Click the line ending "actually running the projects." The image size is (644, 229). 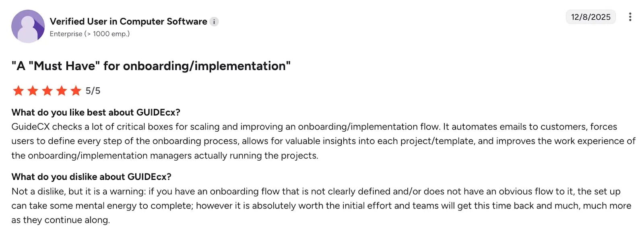[165, 156]
